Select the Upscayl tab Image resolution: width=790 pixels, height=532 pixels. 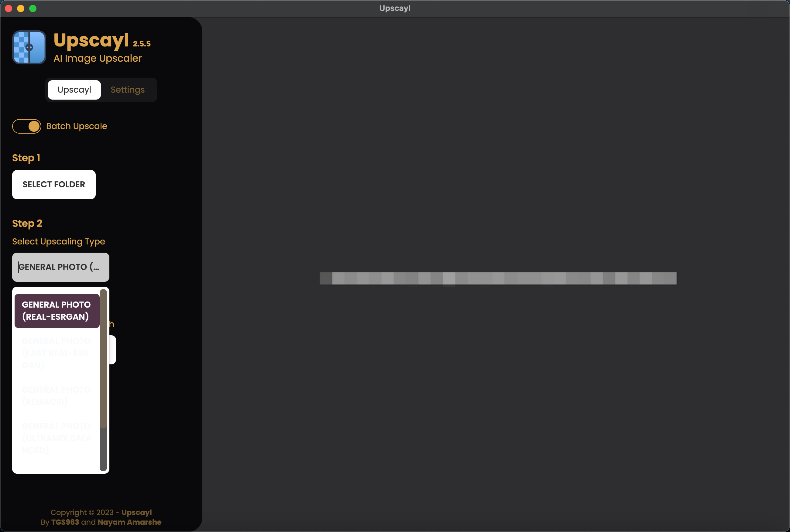74,90
